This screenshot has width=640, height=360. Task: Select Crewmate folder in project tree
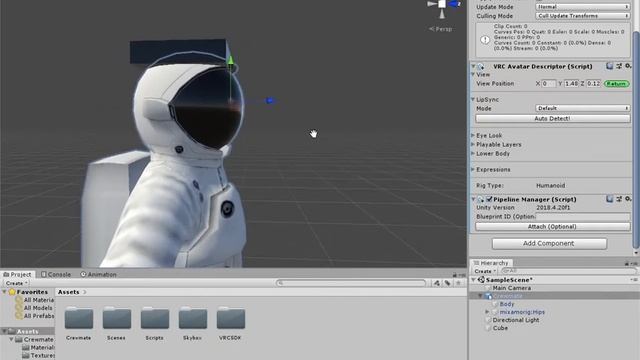tap(38, 340)
